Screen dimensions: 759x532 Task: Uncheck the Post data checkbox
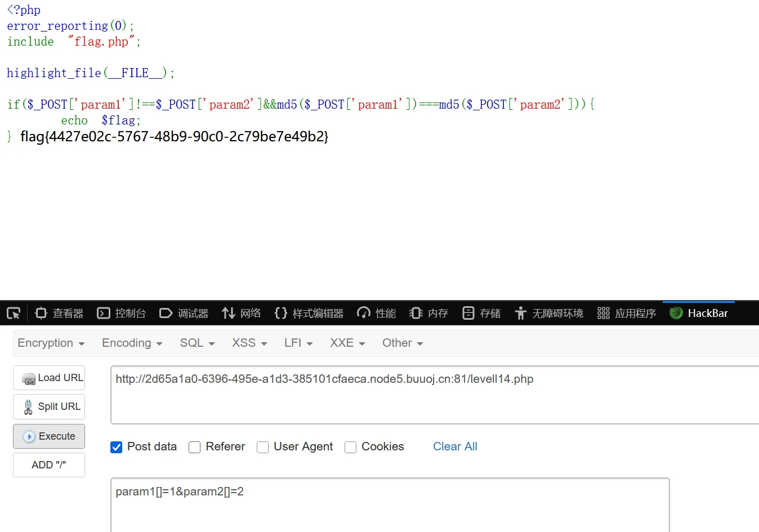[117, 447]
